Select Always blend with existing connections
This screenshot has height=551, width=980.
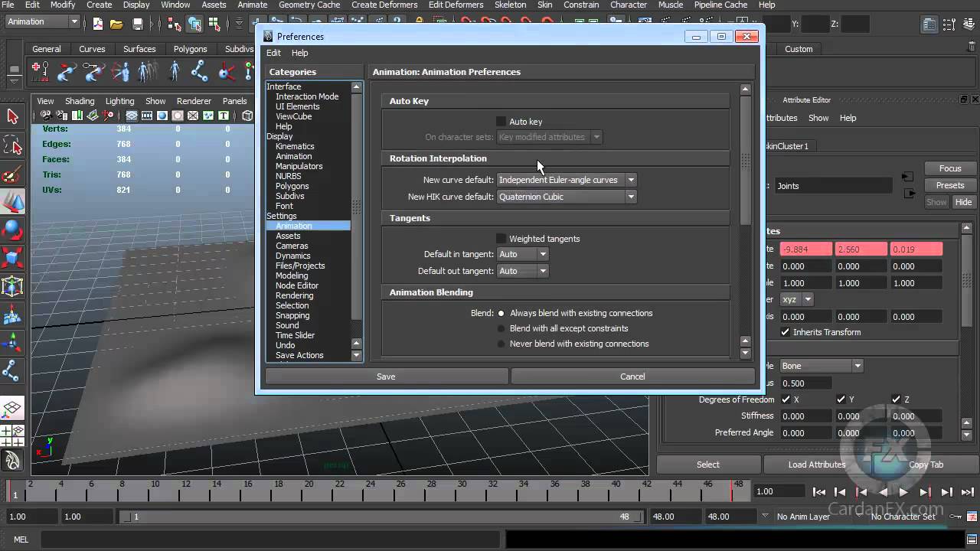(x=501, y=313)
